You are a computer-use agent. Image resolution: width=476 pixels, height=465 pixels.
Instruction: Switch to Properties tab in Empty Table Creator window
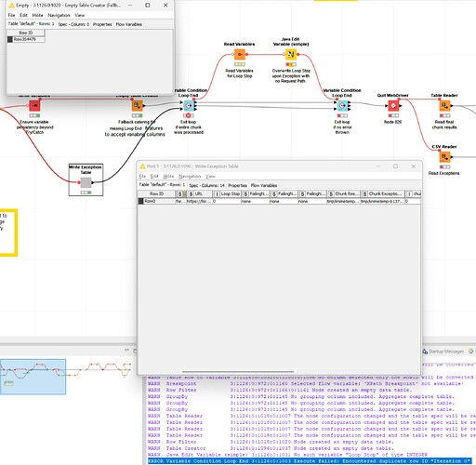[102, 24]
